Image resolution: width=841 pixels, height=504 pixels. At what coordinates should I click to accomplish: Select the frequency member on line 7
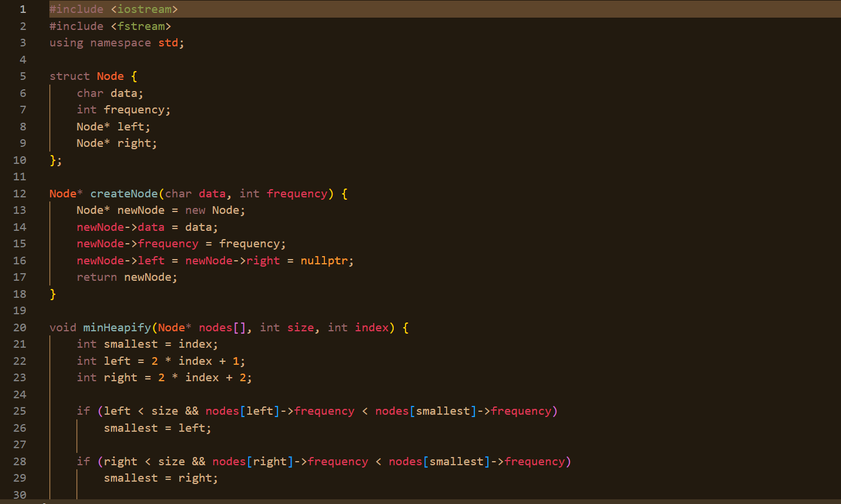[x=136, y=109]
